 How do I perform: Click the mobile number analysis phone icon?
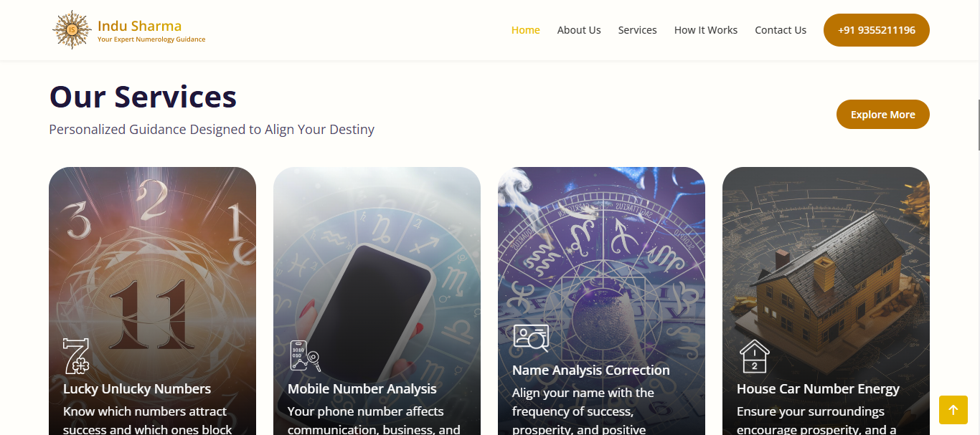(x=304, y=356)
